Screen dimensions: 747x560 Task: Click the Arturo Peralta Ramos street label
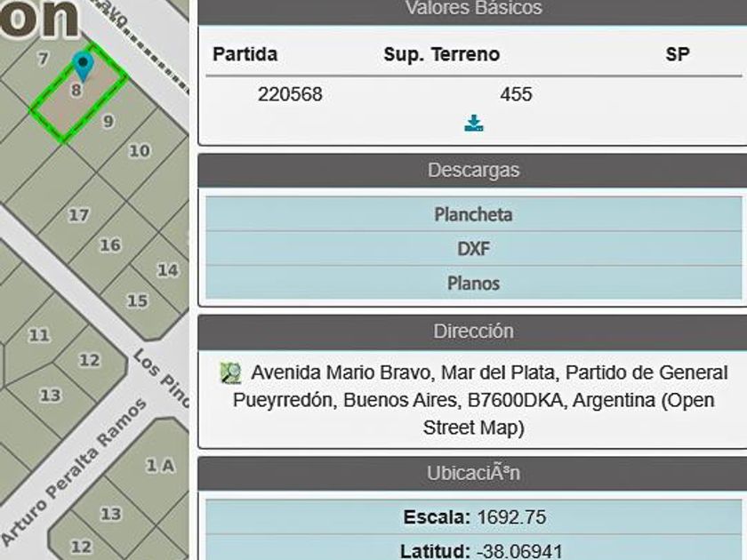coord(74,471)
